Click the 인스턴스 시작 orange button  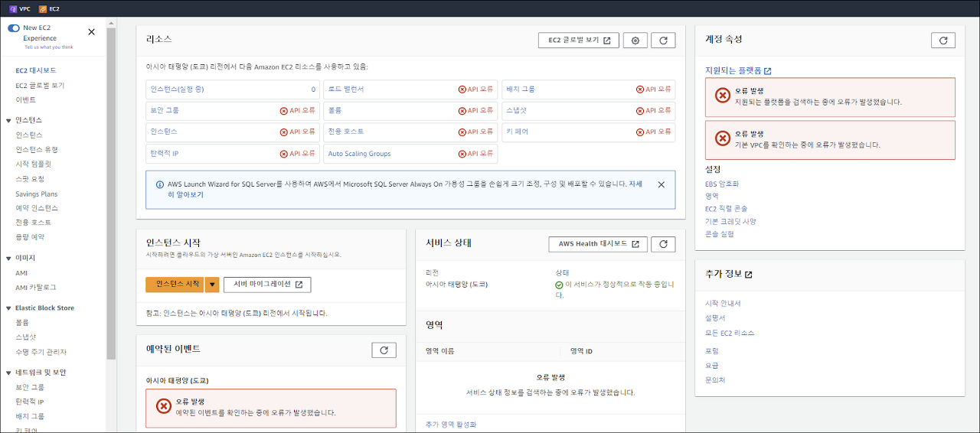click(175, 284)
